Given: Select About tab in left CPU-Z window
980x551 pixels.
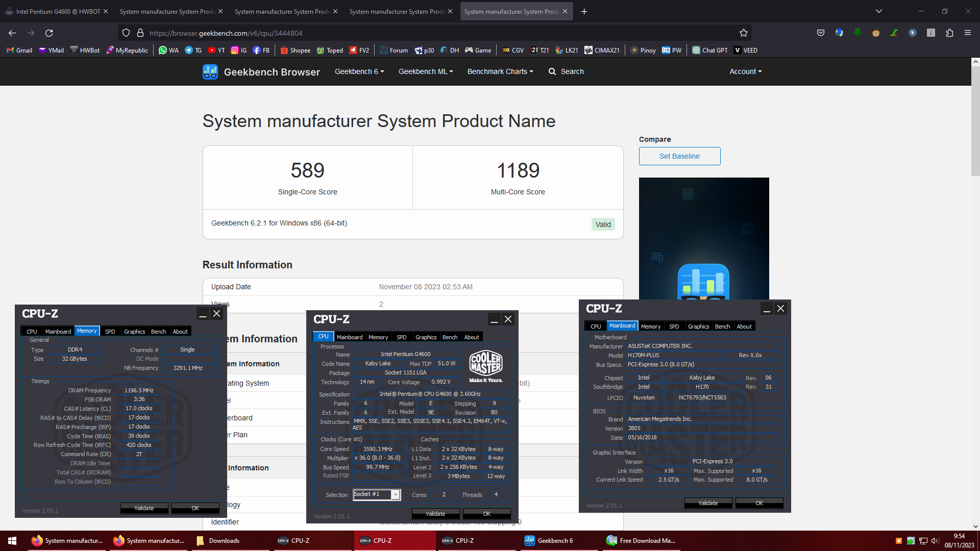Looking at the screenshot, I should 180,332.
